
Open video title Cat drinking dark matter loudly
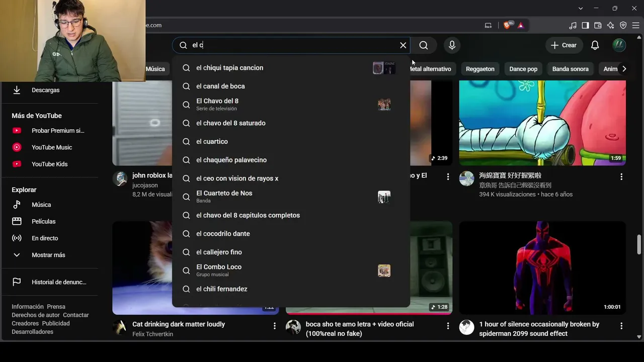pyautogui.click(x=179, y=324)
